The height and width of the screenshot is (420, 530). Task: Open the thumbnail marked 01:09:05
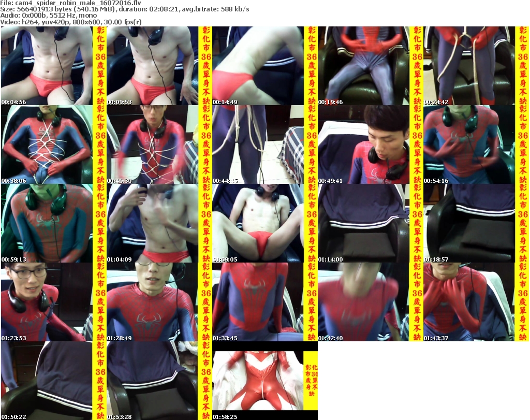pyautogui.click(x=265, y=223)
